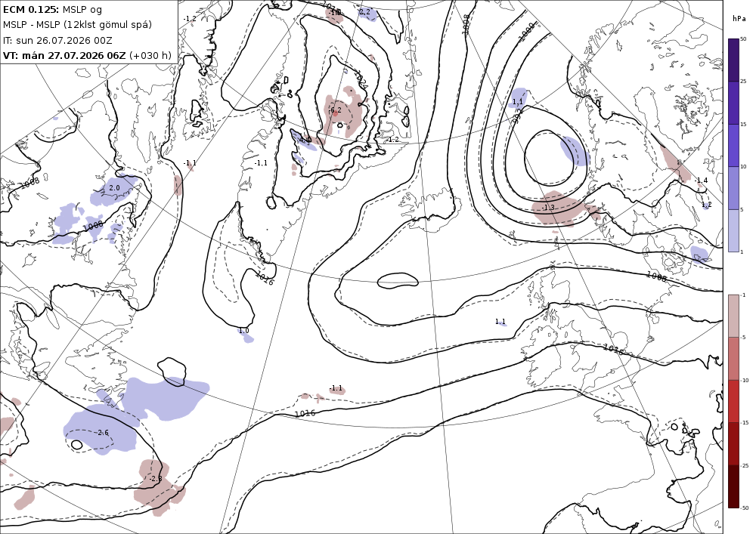Click the "-25" tick on red legend
This screenshot has height=534, width=756.
(x=745, y=465)
